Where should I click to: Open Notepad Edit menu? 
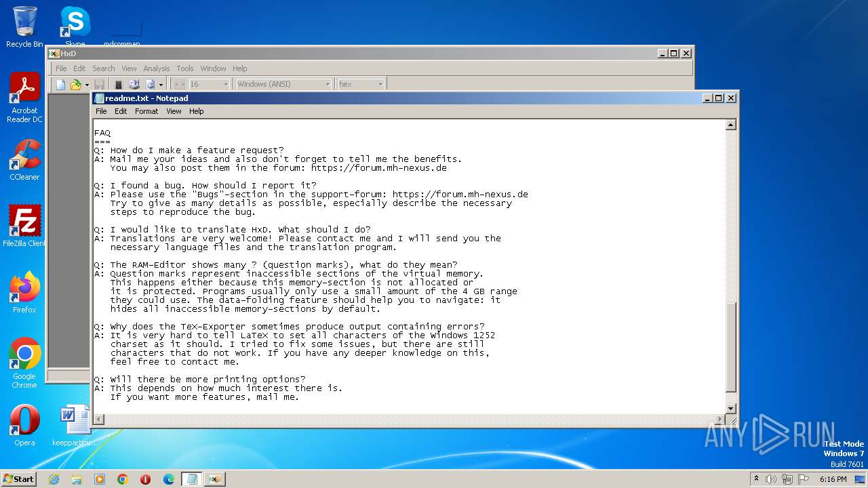click(x=121, y=111)
